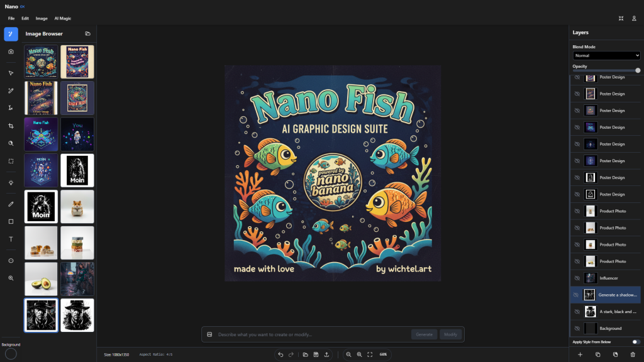Screen dimensions: 644x362
Task: Select the Crop tool in the toolbar
Action: click(10, 125)
